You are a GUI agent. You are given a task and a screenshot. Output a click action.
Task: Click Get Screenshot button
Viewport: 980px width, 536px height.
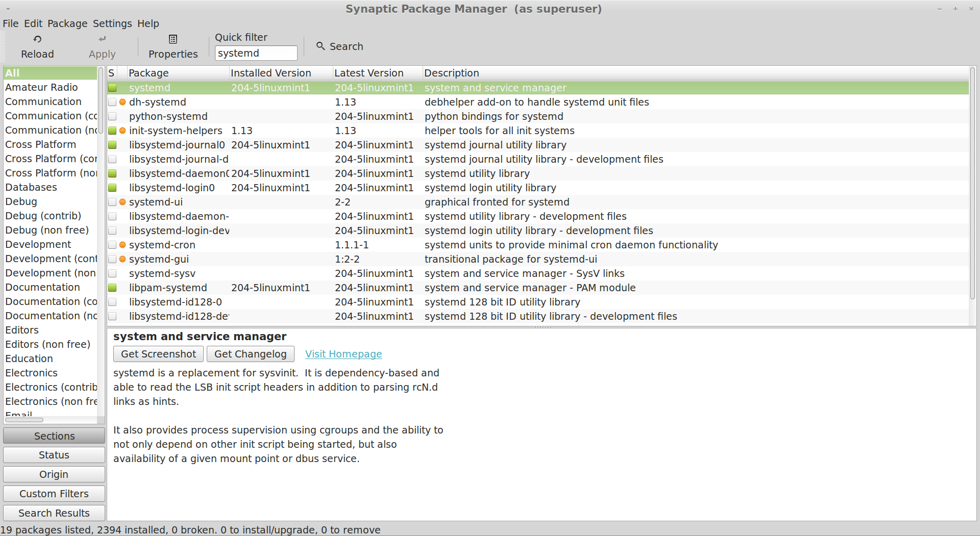(x=158, y=354)
